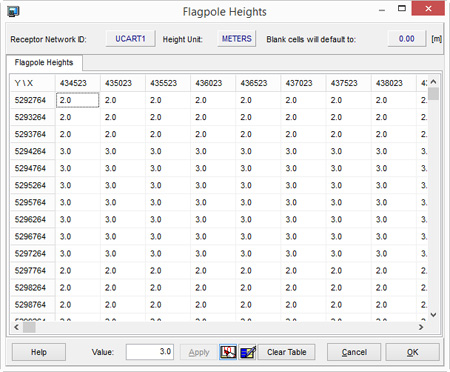Maximize the Flagpole Heights window
The width and height of the screenshot is (450, 372).
click(x=402, y=9)
